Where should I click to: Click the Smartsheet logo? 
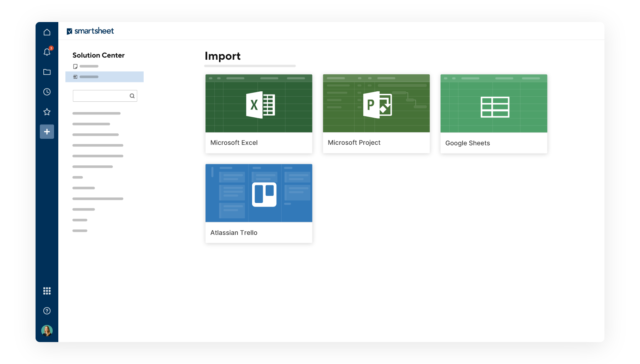pos(90,31)
